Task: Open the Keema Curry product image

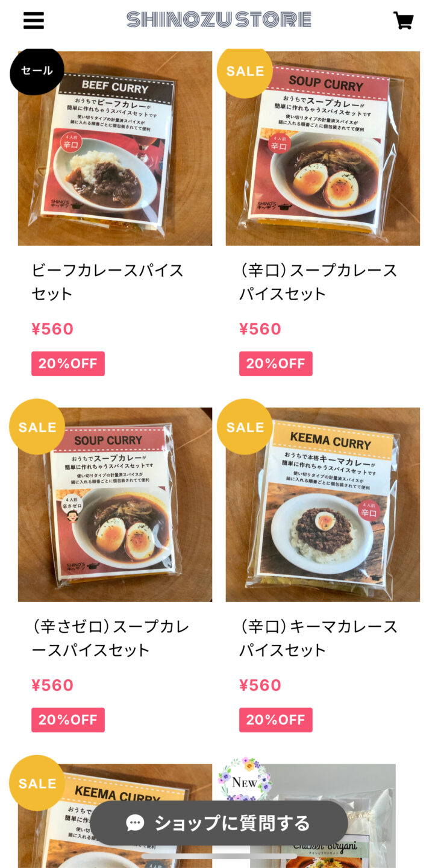Action: 323,505
